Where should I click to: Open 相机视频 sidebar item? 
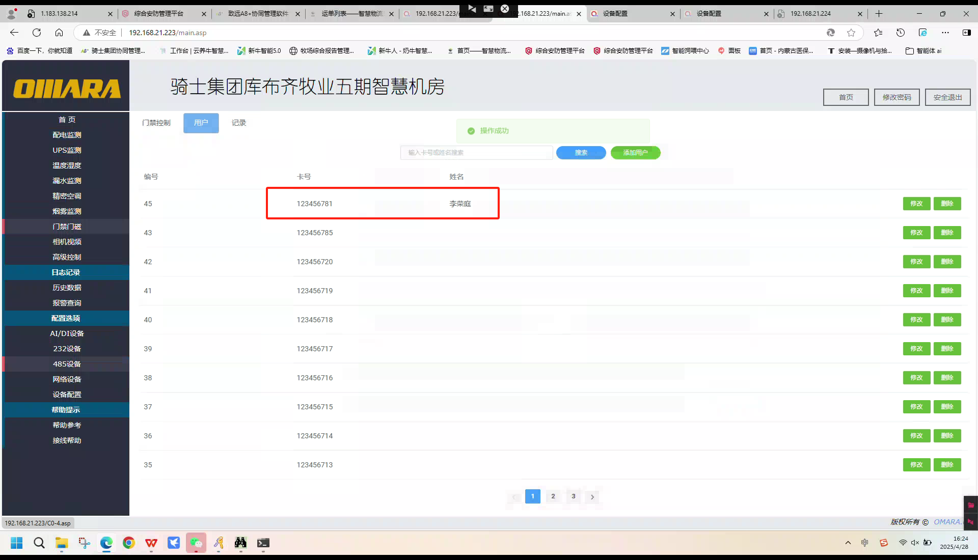point(67,242)
